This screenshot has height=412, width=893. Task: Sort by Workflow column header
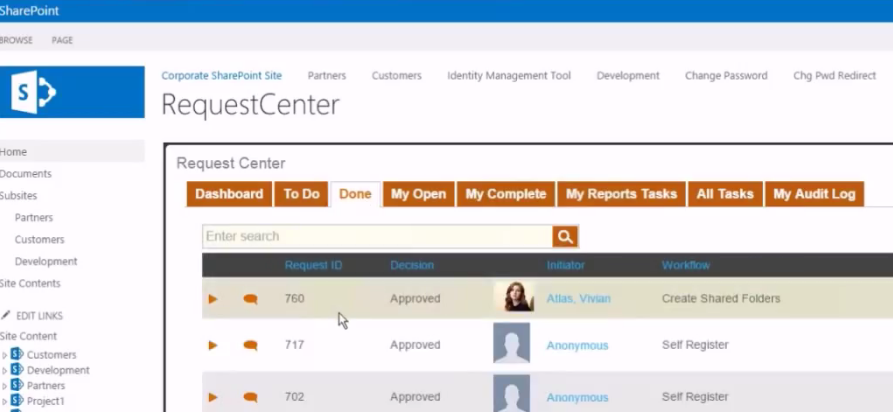686,266
